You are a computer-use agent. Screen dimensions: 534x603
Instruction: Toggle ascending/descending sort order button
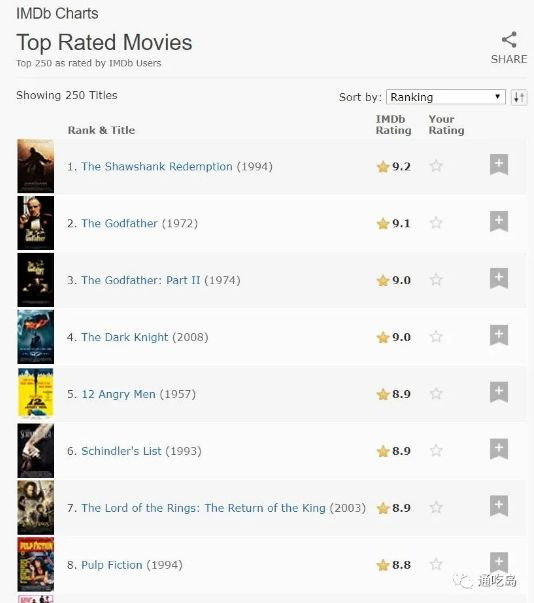pyautogui.click(x=519, y=97)
